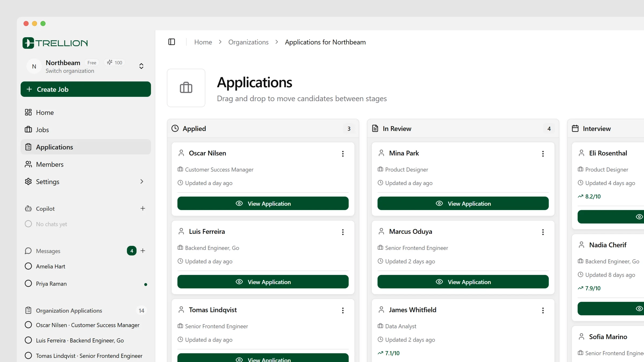Viewport: 644px width, 362px height.
Task: Open Oscar Nilsen · Customer Success Manager entry
Action: [x=86, y=325]
